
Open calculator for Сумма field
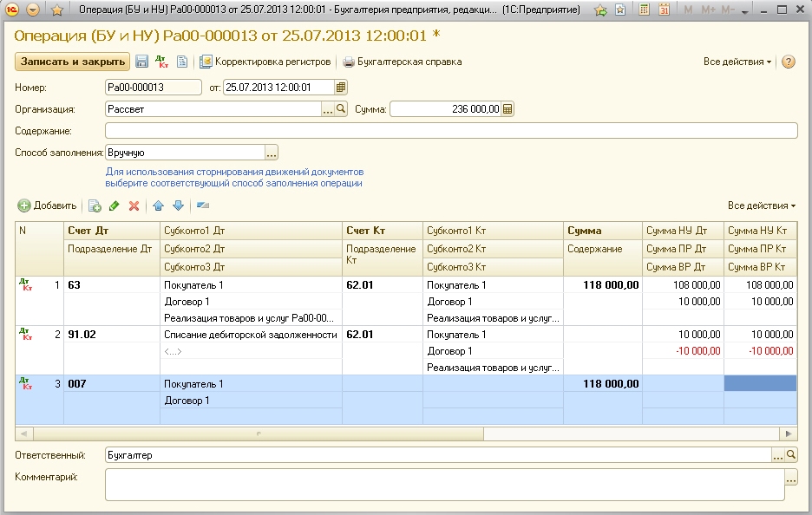point(507,109)
